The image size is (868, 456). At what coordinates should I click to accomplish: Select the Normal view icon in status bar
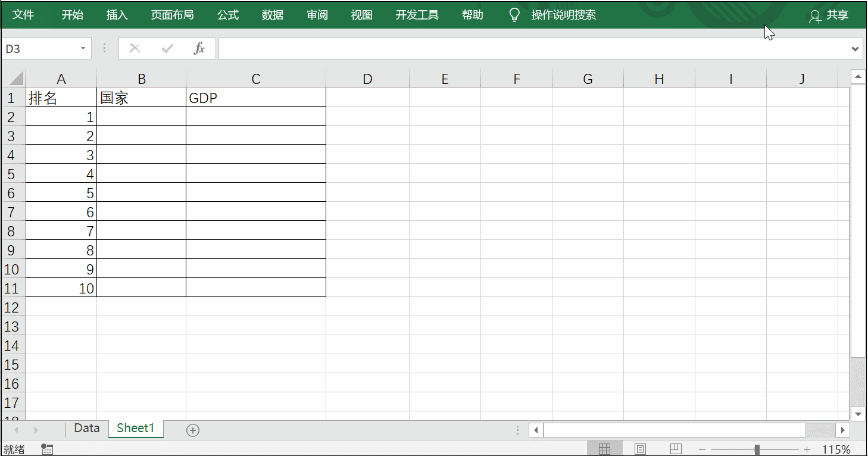605,448
